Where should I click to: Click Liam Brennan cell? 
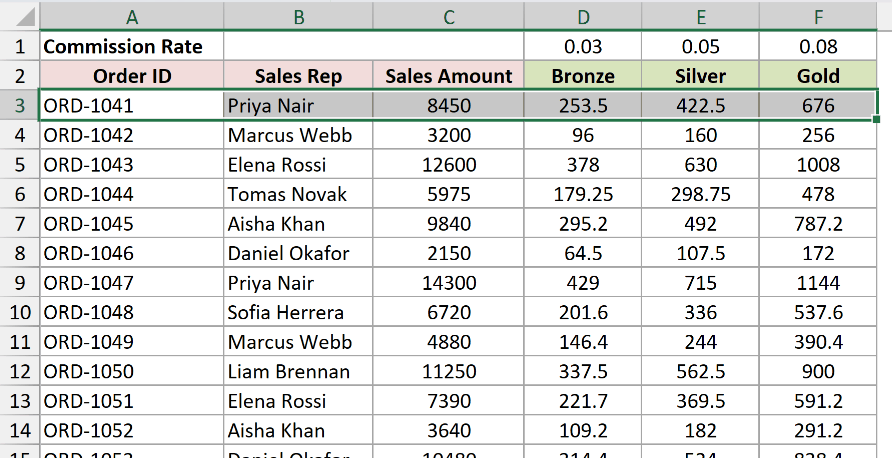[x=299, y=372]
